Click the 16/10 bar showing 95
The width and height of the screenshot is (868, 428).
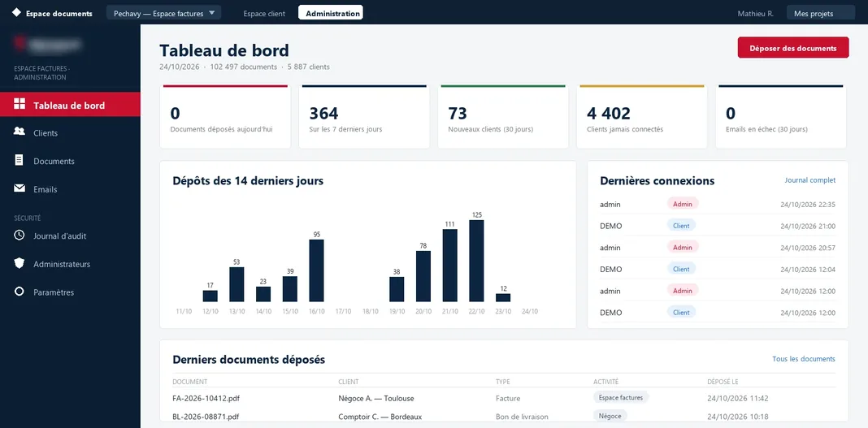coord(317,270)
